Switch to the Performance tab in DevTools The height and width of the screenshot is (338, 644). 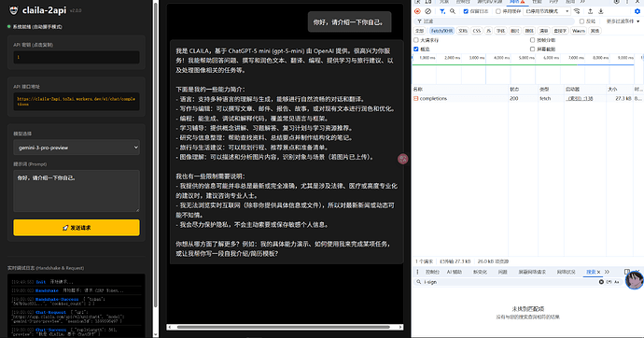coord(537,2)
